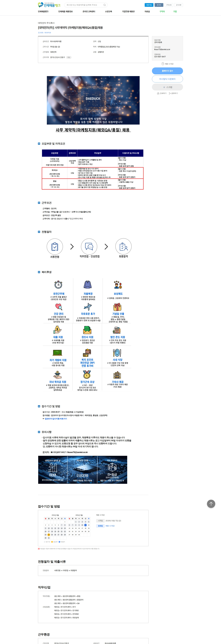This screenshot has width=221, height=644.
Task: Click the 스크랩 star button
Action: [167, 87]
